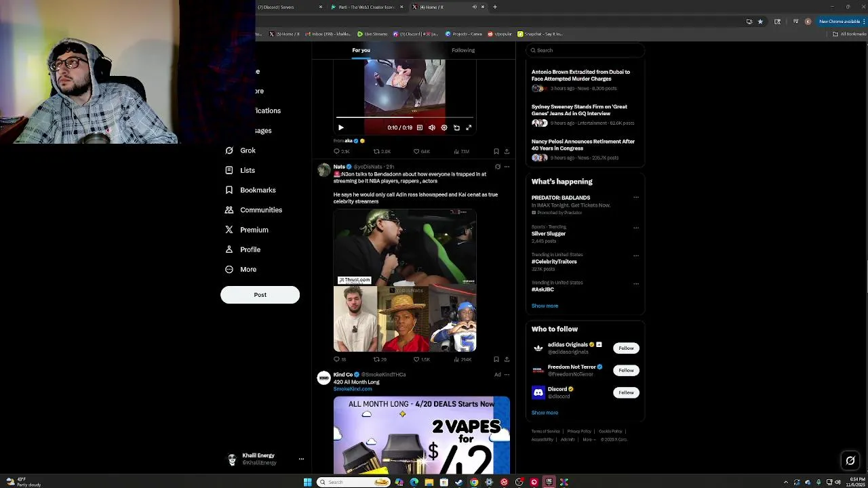Screen dimensions: 868x488
Task: Share the top video post
Action: tap(507, 151)
